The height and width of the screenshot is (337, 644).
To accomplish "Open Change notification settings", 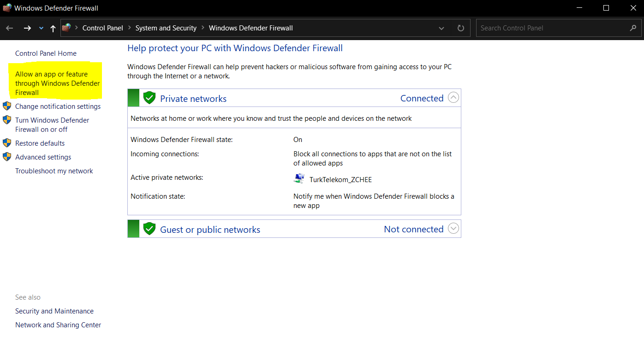I will (58, 106).
